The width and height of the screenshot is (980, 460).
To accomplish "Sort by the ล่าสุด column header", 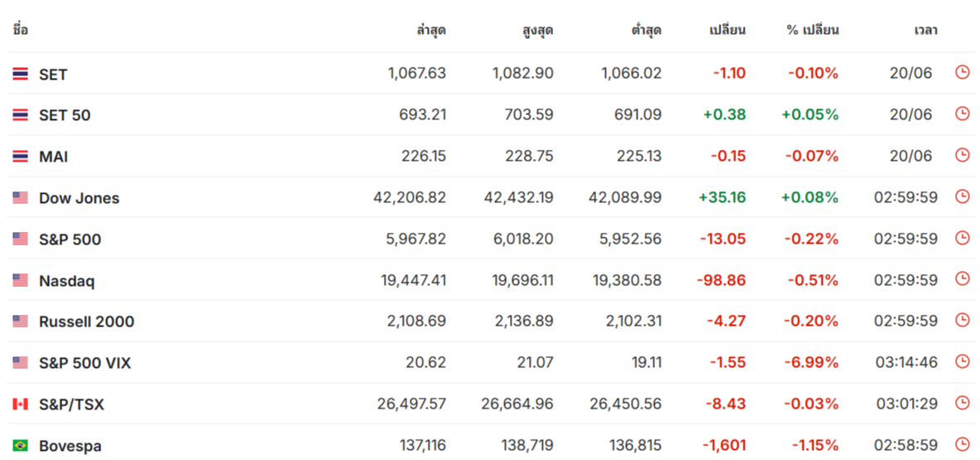I will [x=431, y=29].
